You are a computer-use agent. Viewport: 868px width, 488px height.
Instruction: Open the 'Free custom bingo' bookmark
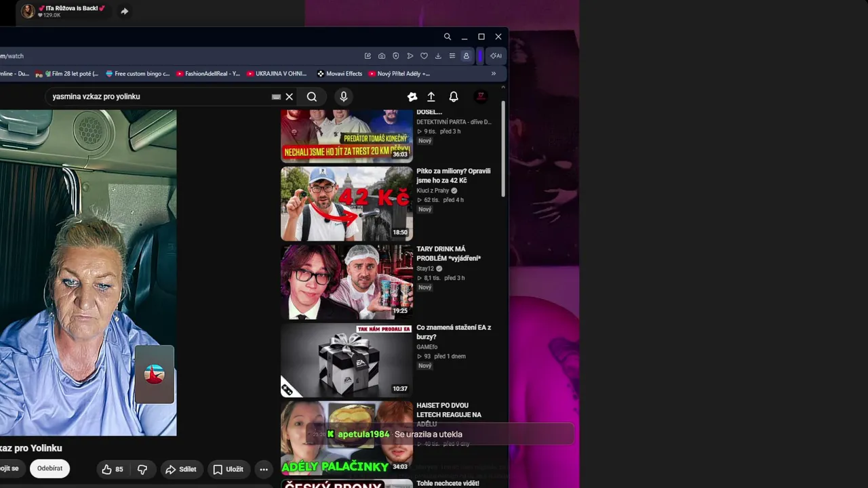point(137,74)
